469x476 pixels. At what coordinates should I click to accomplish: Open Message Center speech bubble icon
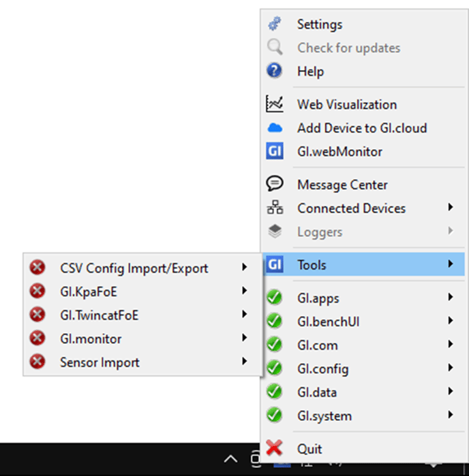point(275,184)
